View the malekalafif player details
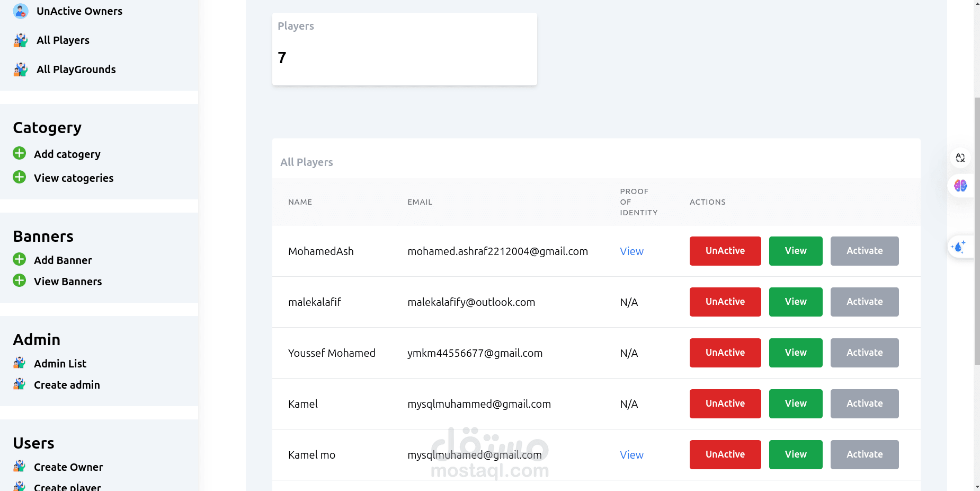This screenshot has width=980, height=491. click(795, 302)
